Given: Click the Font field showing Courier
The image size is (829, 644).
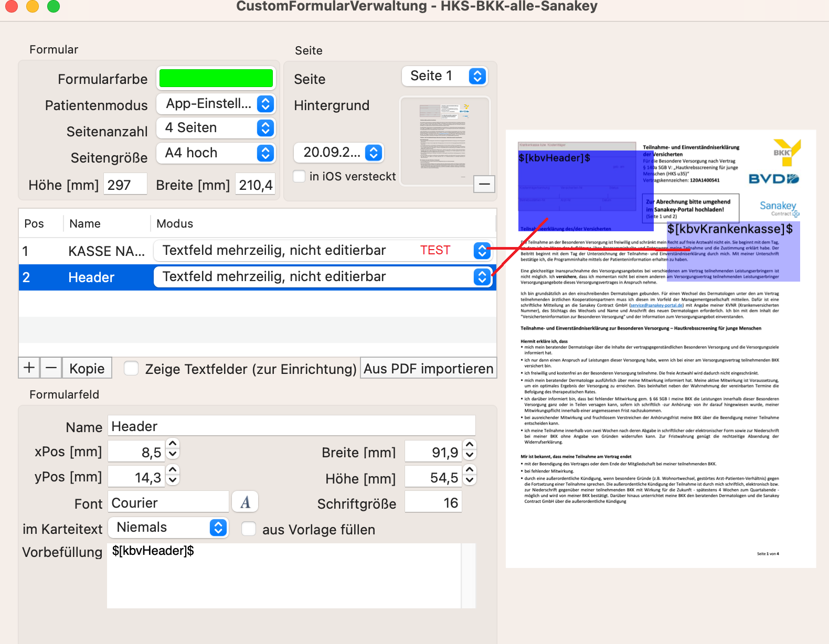Looking at the screenshot, I should (x=168, y=502).
